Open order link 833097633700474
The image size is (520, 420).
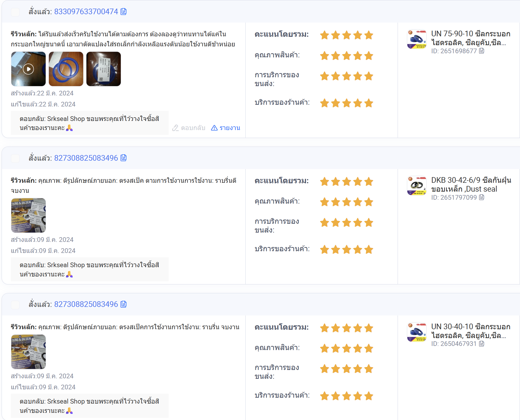click(86, 12)
